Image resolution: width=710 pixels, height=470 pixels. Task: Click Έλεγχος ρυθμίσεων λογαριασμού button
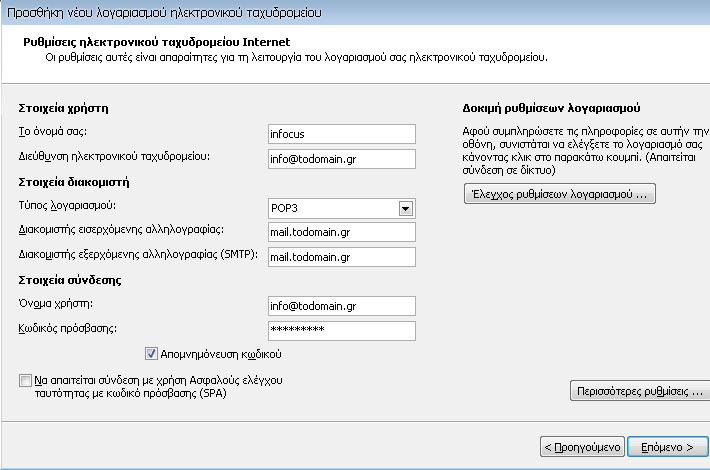(x=560, y=194)
